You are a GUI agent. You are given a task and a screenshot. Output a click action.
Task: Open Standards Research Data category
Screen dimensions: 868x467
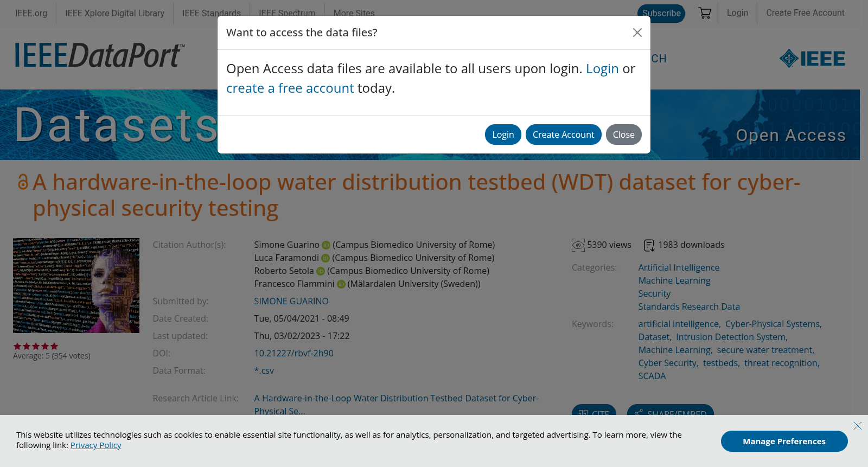pyautogui.click(x=689, y=306)
